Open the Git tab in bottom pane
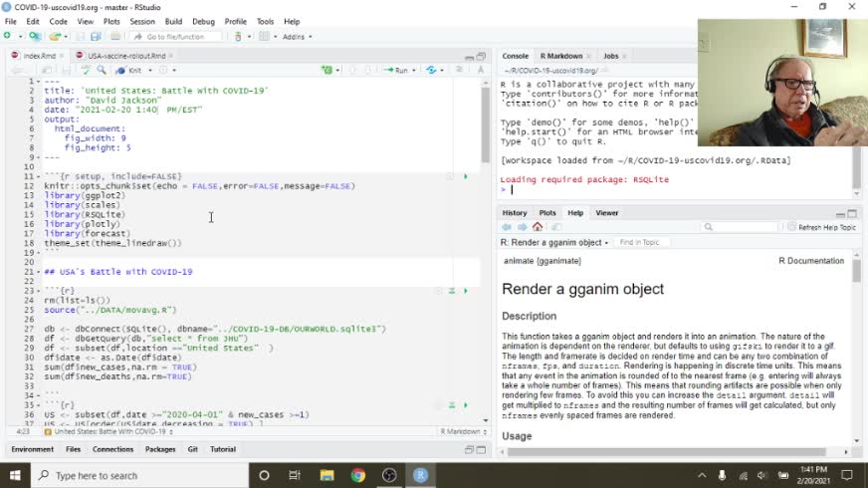This screenshot has width=868, height=488. tap(193, 449)
